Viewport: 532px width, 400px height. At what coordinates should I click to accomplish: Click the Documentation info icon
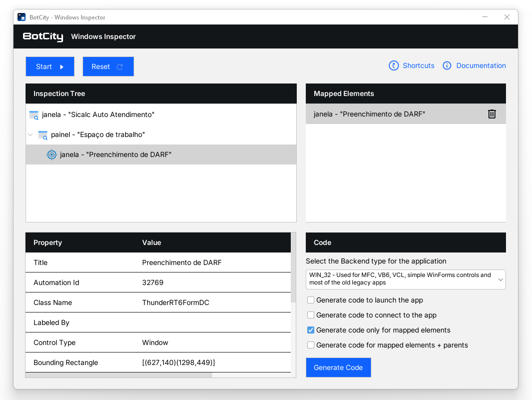point(447,65)
